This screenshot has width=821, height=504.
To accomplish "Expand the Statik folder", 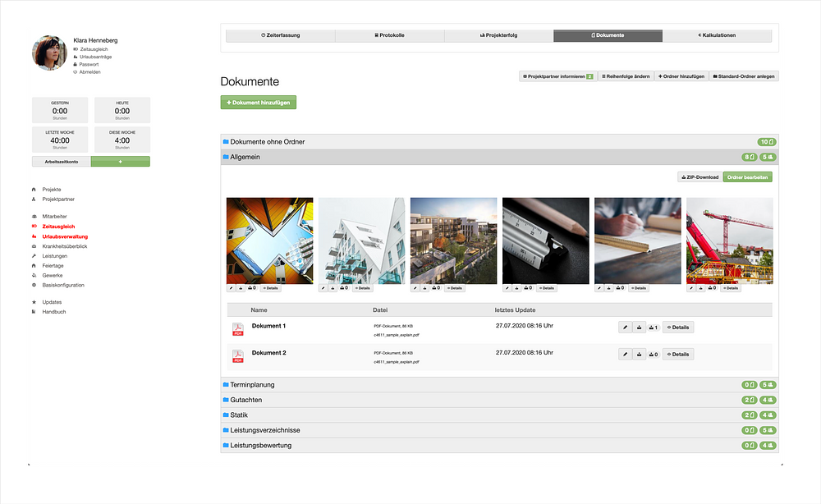I will pos(499,415).
